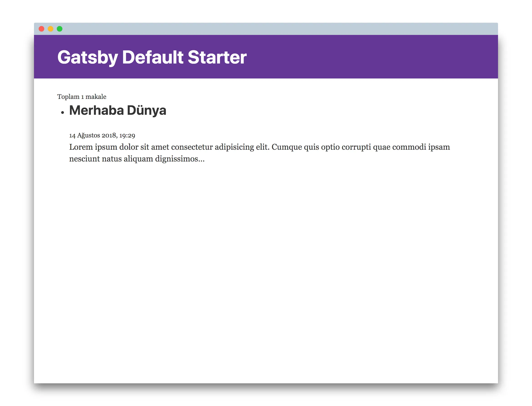532x406 pixels.
Task: Click the empty white content area
Action: pos(266,266)
